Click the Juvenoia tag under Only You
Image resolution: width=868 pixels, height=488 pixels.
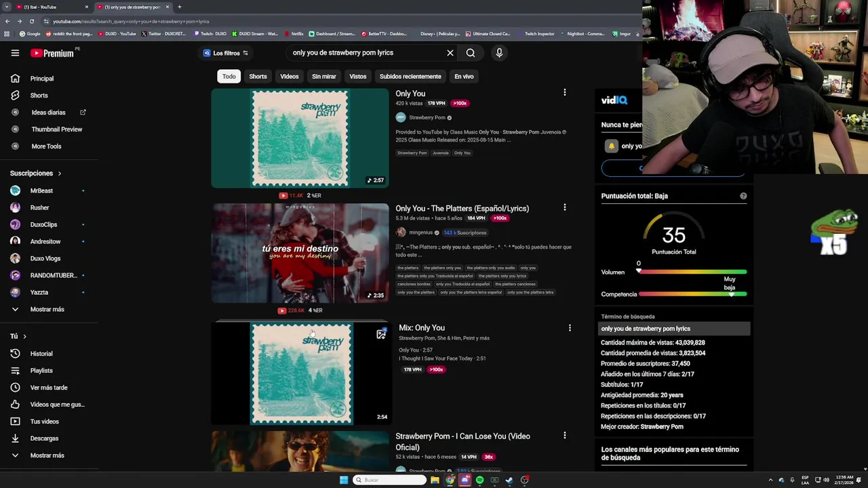coord(441,153)
